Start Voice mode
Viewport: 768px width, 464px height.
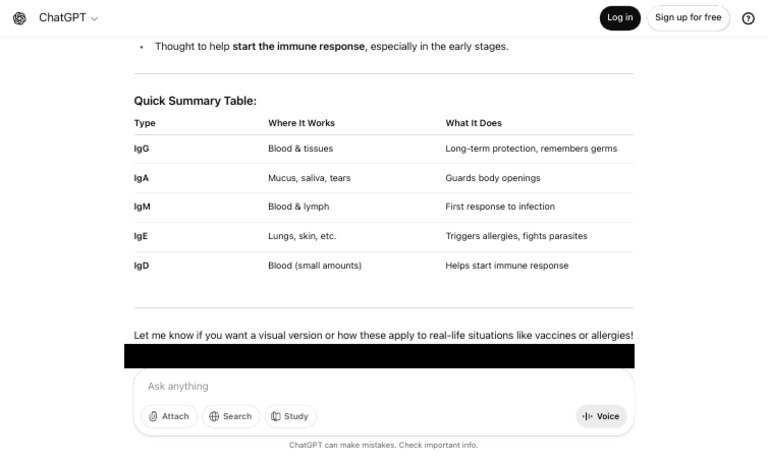pyautogui.click(x=601, y=416)
